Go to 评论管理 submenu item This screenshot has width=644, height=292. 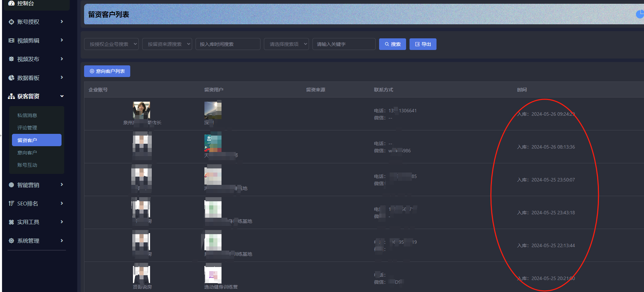click(x=27, y=128)
